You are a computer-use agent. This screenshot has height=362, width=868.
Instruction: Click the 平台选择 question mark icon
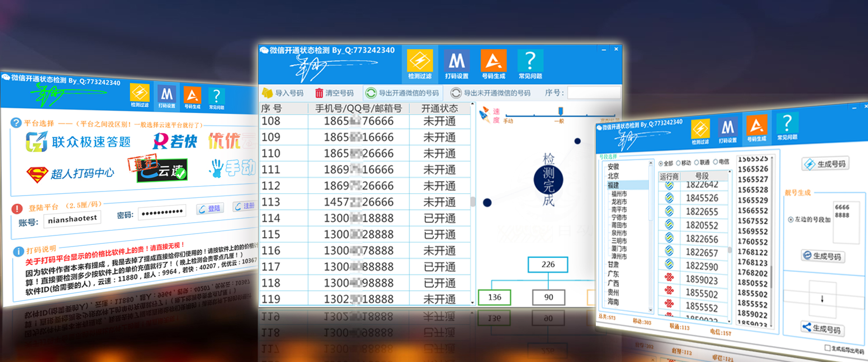(16, 123)
